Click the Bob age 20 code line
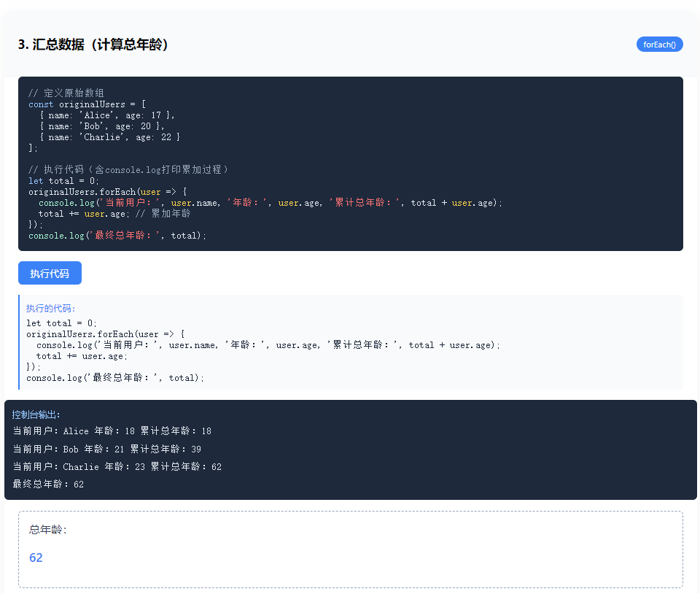Image resolution: width=700 pixels, height=594 pixels. (x=102, y=126)
